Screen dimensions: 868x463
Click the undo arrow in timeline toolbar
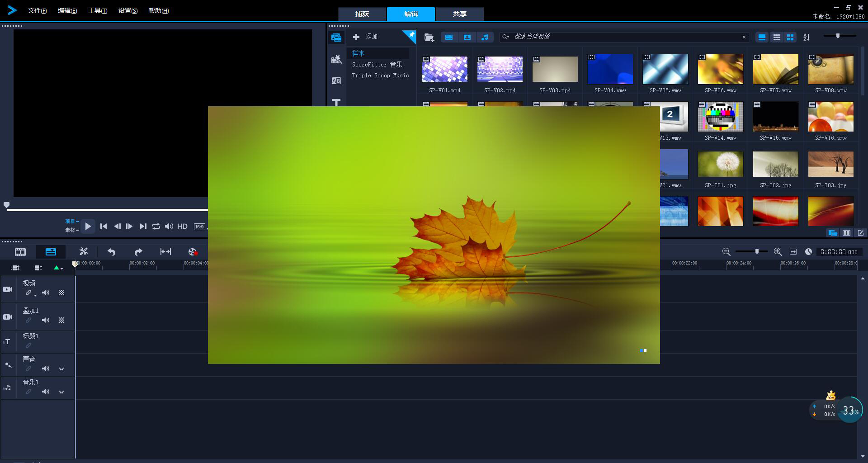pos(111,252)
